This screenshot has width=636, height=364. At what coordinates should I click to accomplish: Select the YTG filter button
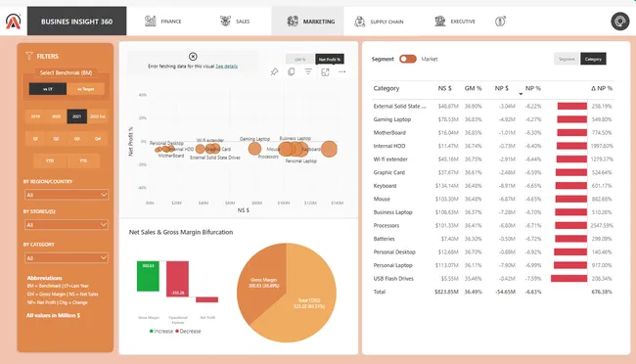(x=83, y=160)
